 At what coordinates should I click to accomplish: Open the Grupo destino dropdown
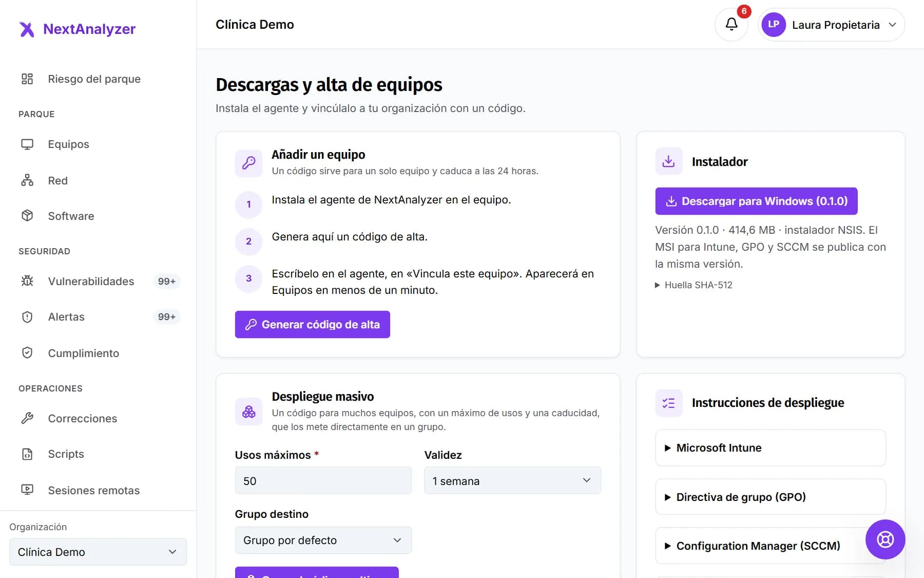point(323,540)
